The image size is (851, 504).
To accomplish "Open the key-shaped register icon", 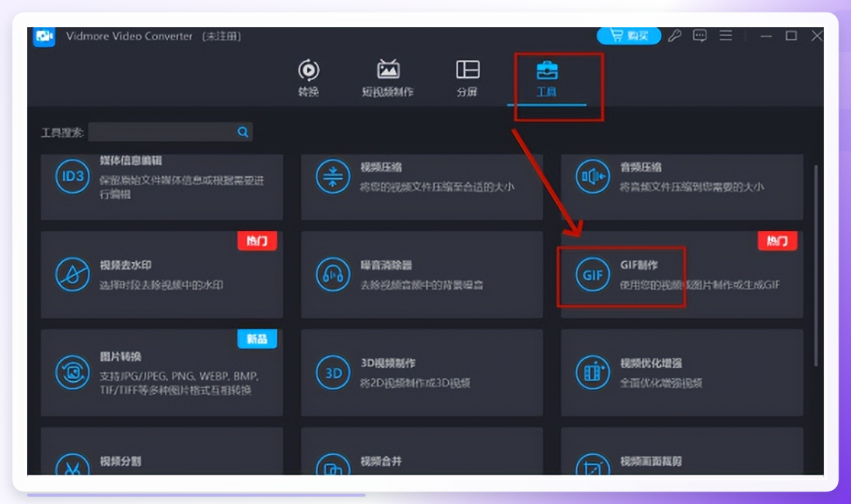I will 674,36.
